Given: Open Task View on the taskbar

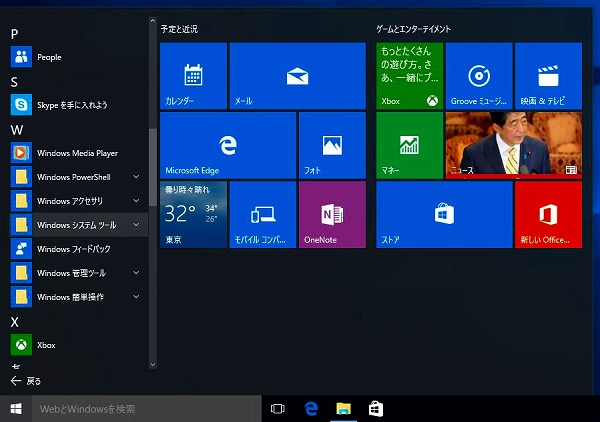Looking at the screenshot, I should [x=277, y=409].
